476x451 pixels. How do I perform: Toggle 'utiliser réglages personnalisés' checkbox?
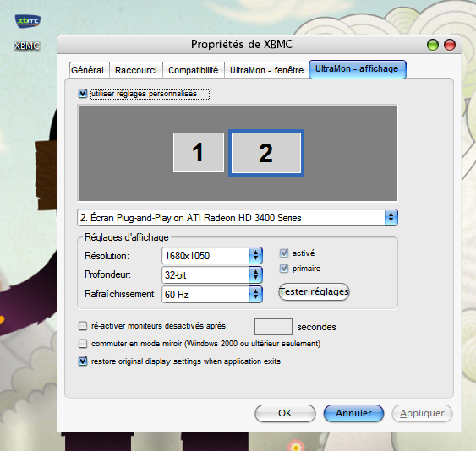(83, 94)
